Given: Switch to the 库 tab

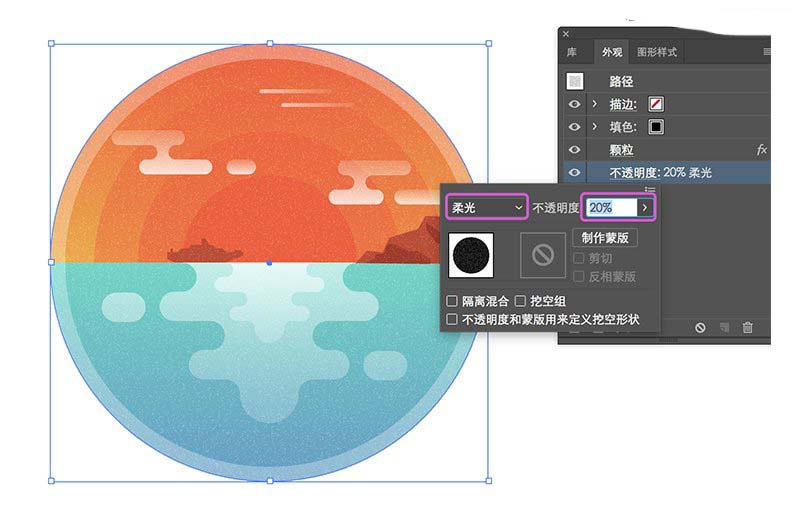Looking at the screenshot, I should pos(572,52).
